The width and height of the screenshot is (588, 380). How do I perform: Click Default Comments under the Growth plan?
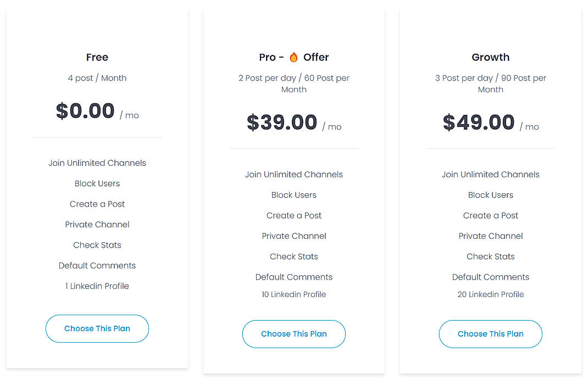pyautogui.click(x=490, y=277)
